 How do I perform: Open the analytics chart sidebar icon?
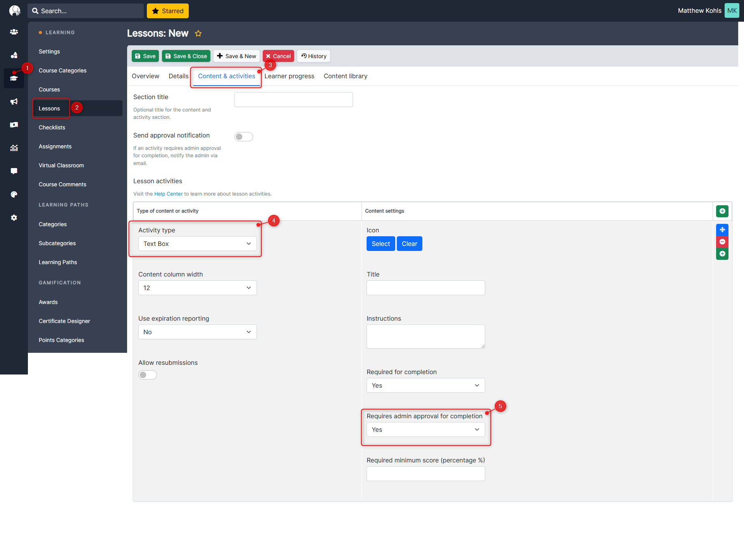pyautogui.click(x=14, y=148)
